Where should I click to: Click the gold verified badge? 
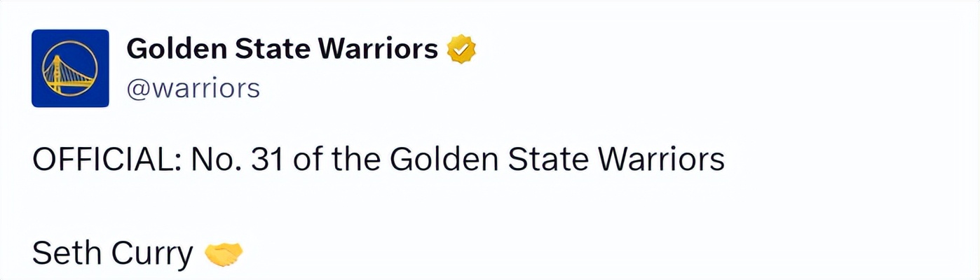click(461, 50)
